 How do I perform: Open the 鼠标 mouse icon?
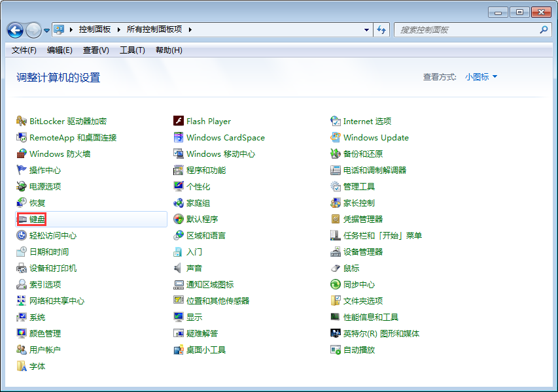click(336, 268)
